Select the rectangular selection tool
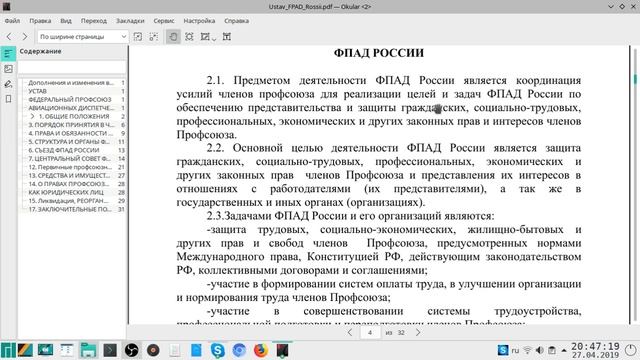Screen dimensions: 640x360 [x=205, y=37]
